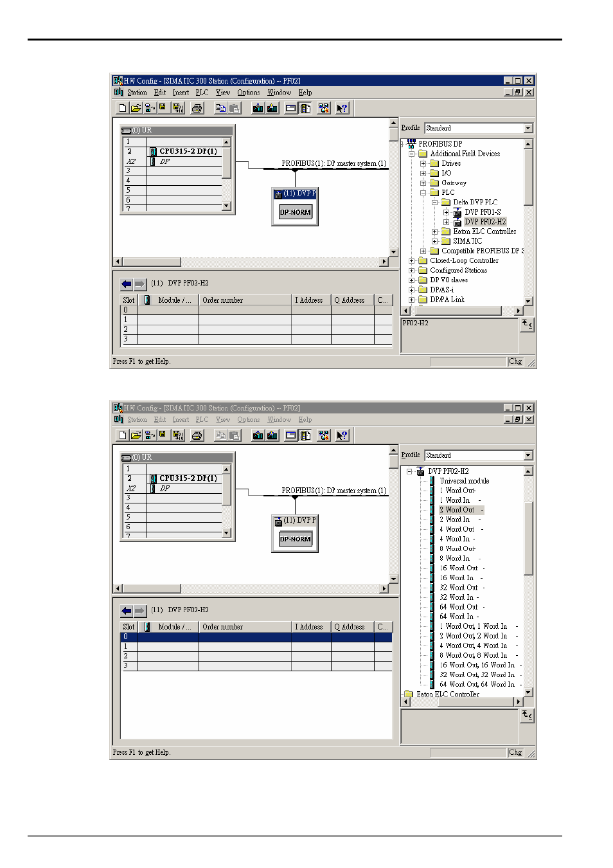613x868 pixels.
Task: Click down arrow of UR rack scrollbar in lower window
Action: [x=226, y=533]
